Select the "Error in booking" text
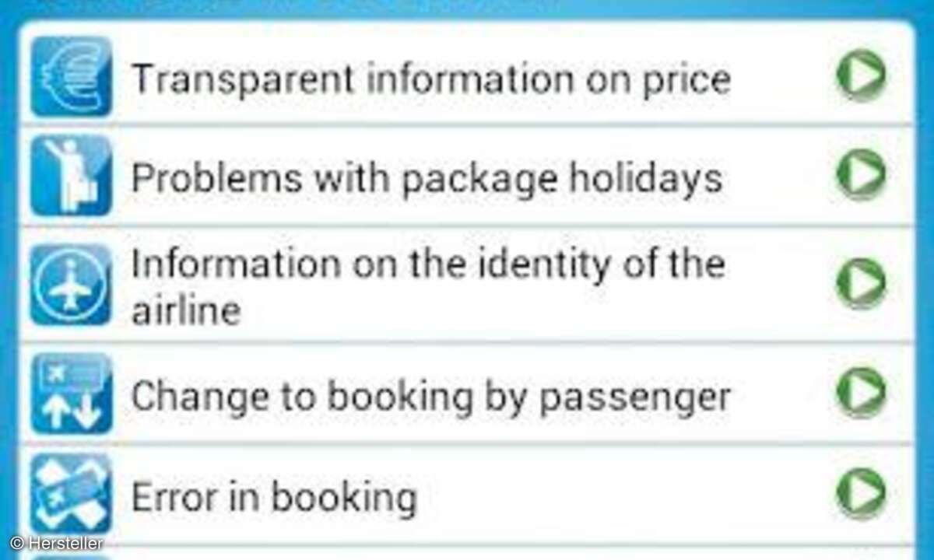This screenshot has width=934, height=560. coord(273,497)
